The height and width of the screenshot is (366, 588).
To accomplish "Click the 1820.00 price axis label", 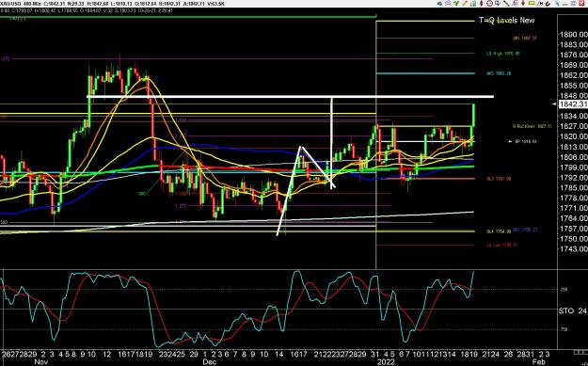I will tap(574, 136).
